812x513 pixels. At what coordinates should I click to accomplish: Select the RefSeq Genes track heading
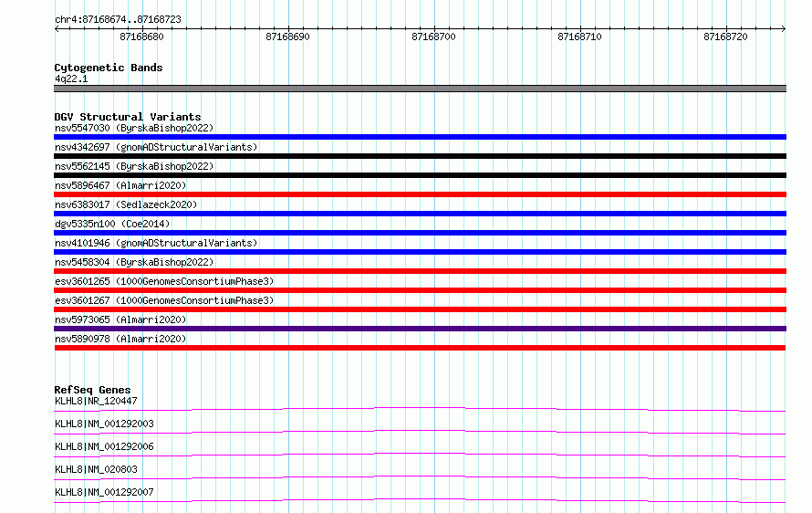click(x=92, y=390)
